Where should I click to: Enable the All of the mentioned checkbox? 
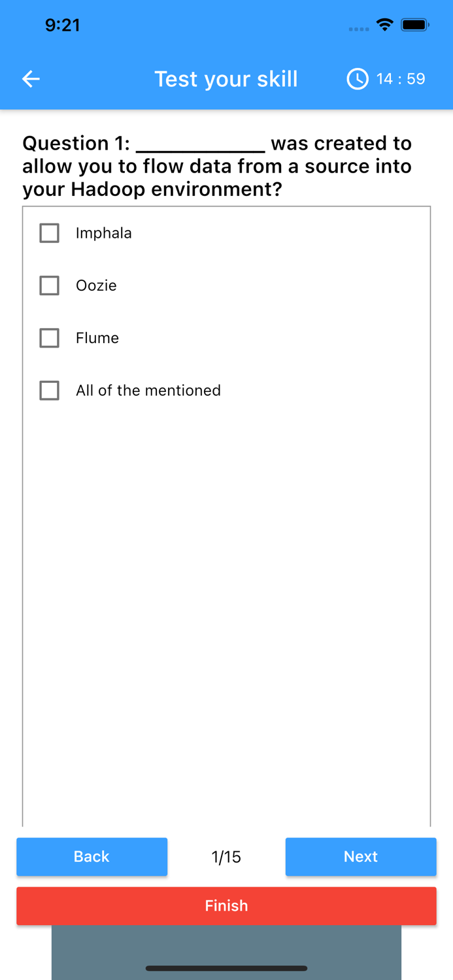click(x=49, y=390)
